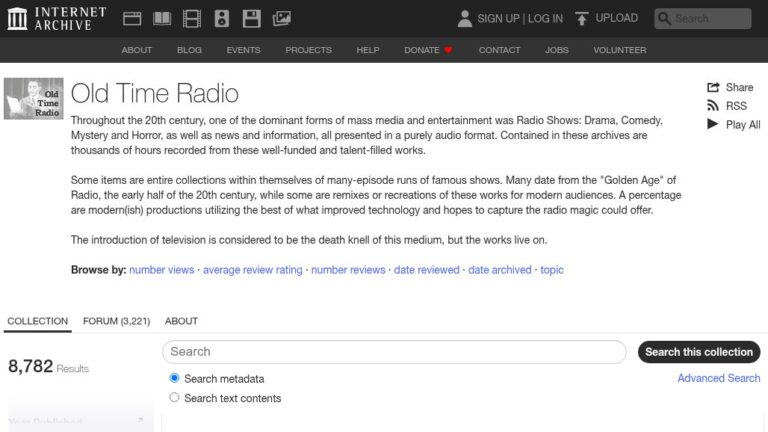Click the collection search input field
This screenshot has height=432, width=768.
click(x=395, y=352)
